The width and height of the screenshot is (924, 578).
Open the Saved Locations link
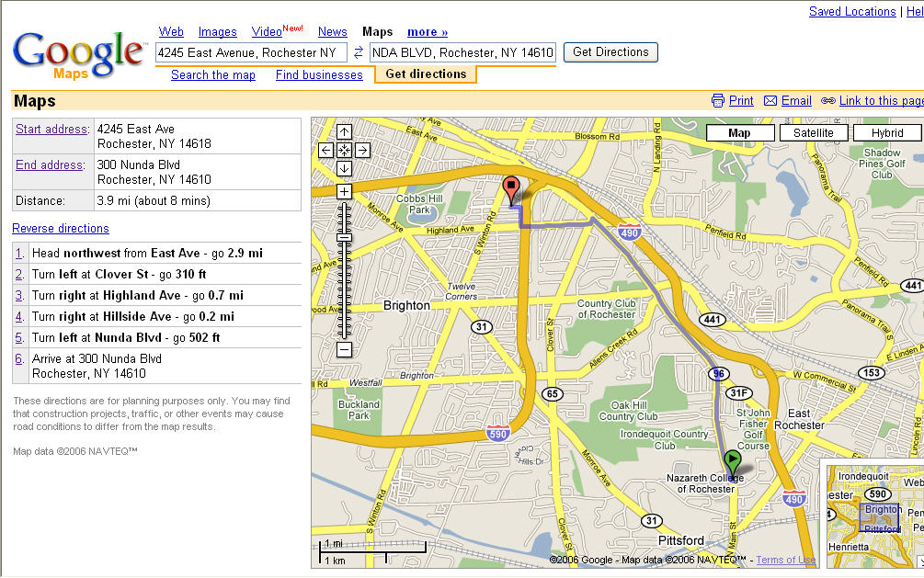pos(852,11)
